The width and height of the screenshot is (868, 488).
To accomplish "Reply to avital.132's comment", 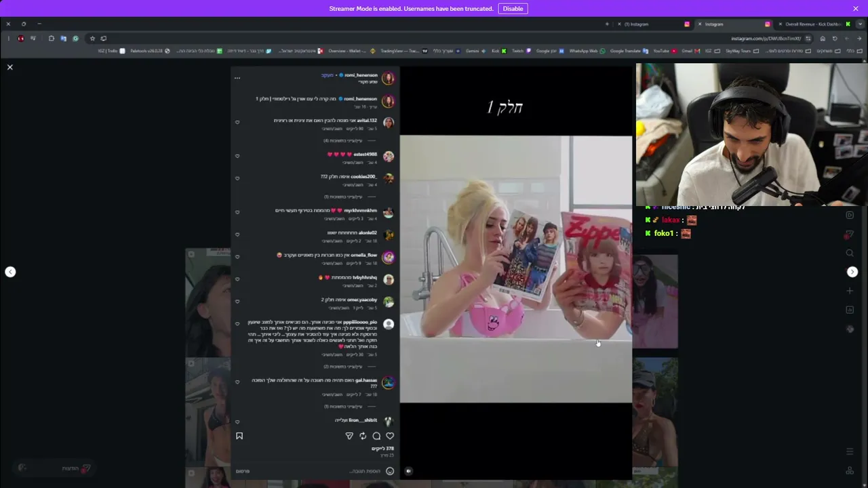I will 332,129.
